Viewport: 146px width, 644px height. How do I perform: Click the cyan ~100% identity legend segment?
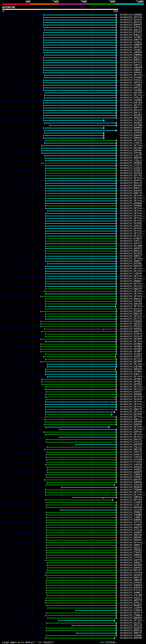(130, 4)
